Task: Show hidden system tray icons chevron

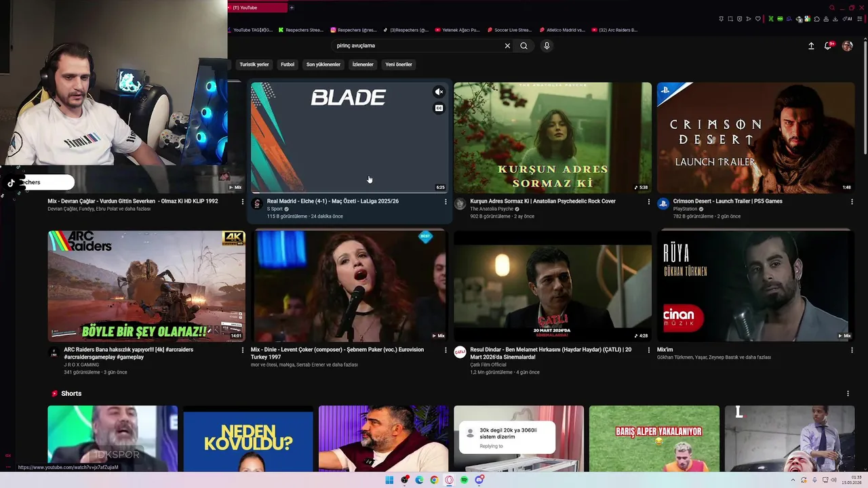Action: click(793, 480)
